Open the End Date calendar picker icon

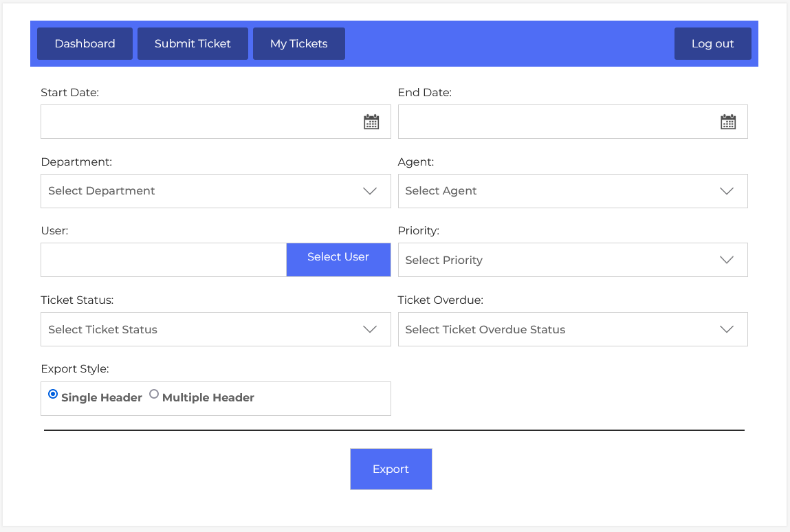click(728, 122)
